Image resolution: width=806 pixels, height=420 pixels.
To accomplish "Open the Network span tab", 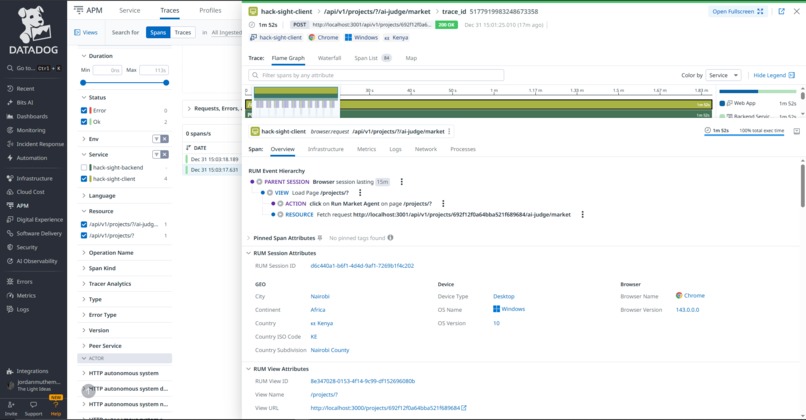I will (426, 149).
